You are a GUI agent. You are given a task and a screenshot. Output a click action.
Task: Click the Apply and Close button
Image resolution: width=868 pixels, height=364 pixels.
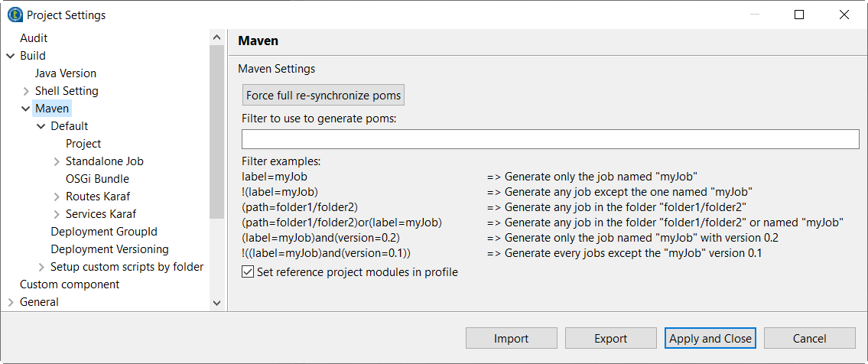coord(710,339)
